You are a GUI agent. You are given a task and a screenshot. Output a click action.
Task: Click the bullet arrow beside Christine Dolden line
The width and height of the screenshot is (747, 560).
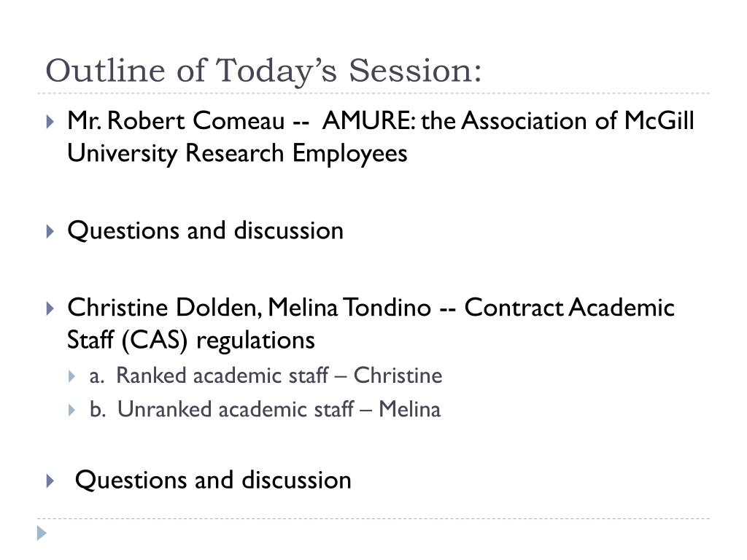50,308
